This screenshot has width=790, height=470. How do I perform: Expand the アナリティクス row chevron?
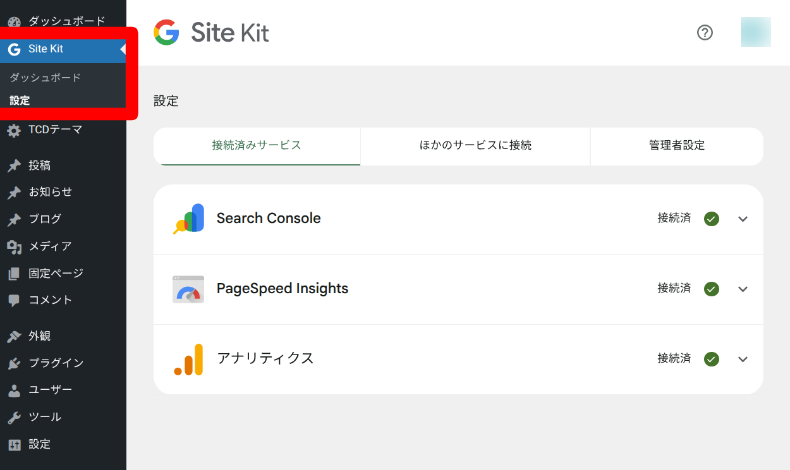(743, 359)
